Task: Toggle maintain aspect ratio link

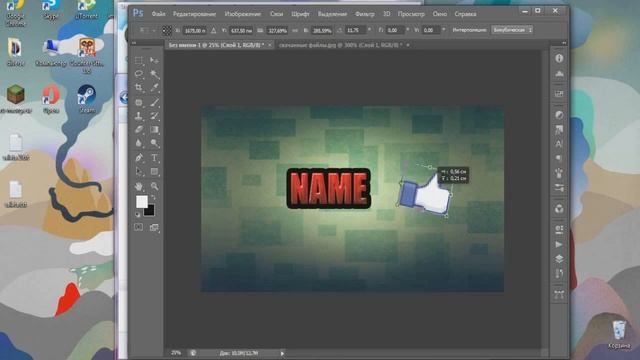Action: click(296, 30)
